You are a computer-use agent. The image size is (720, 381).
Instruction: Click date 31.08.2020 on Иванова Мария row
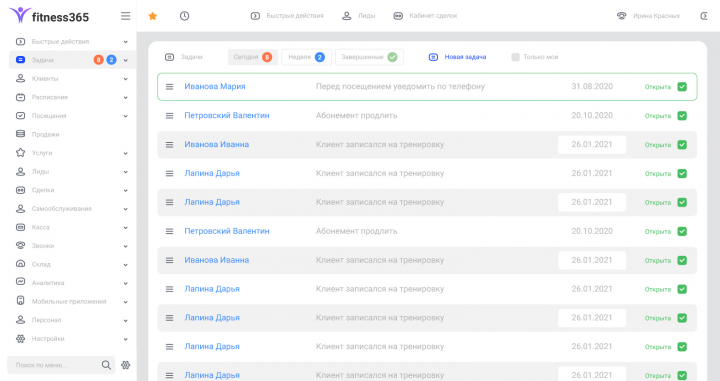(592, 86)
